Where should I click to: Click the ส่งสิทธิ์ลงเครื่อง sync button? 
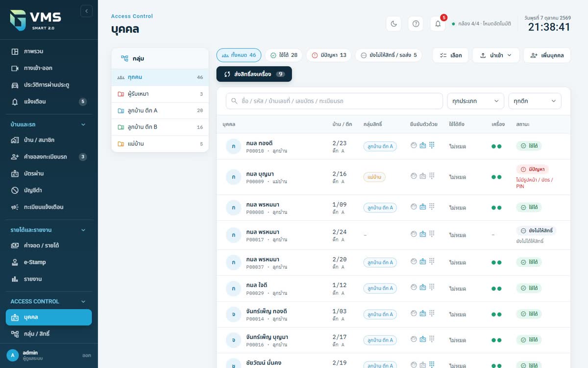254,74
